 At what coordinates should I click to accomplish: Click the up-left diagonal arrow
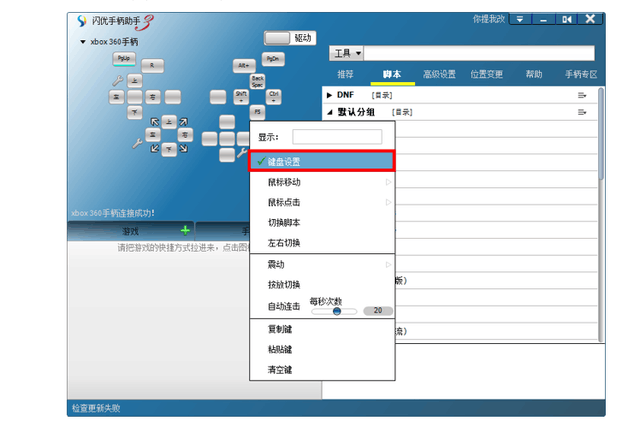pyautogui.click(x=155, y=122)
